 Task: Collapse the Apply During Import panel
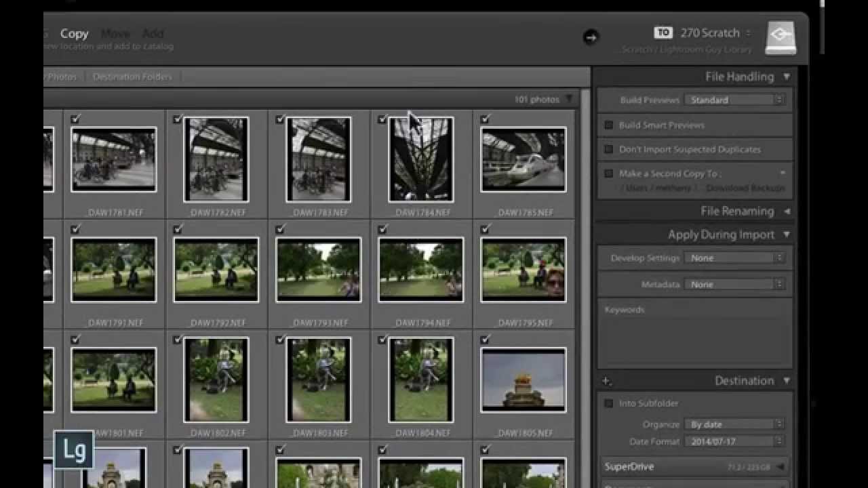pyautogui.click(x=787, y=235)
